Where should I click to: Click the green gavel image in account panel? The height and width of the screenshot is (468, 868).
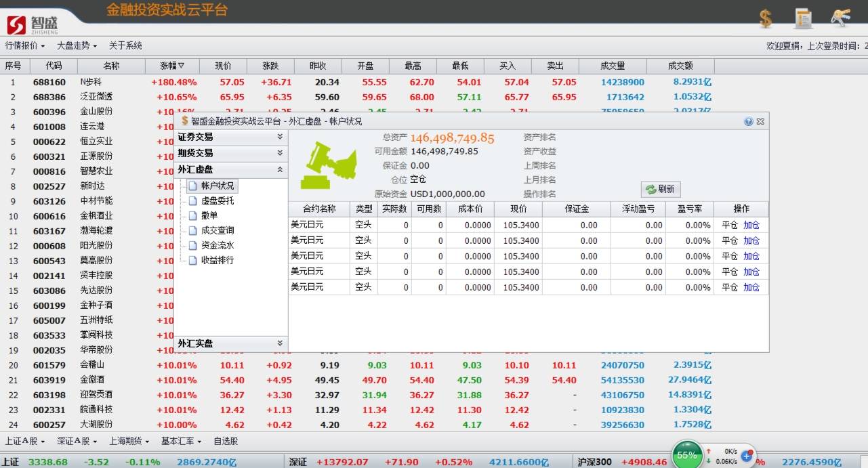(x=329, y=165)
